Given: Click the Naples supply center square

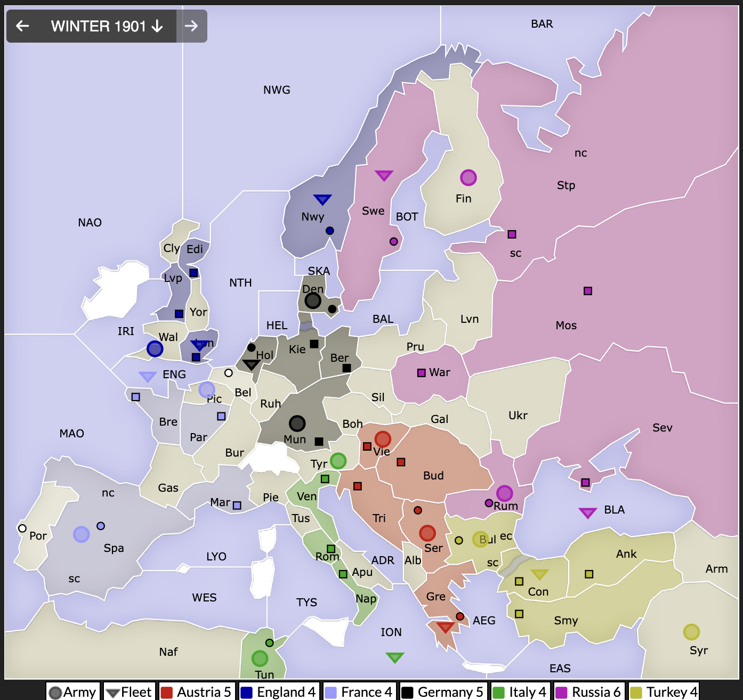Looking at the screenshot, I should 343,574.
